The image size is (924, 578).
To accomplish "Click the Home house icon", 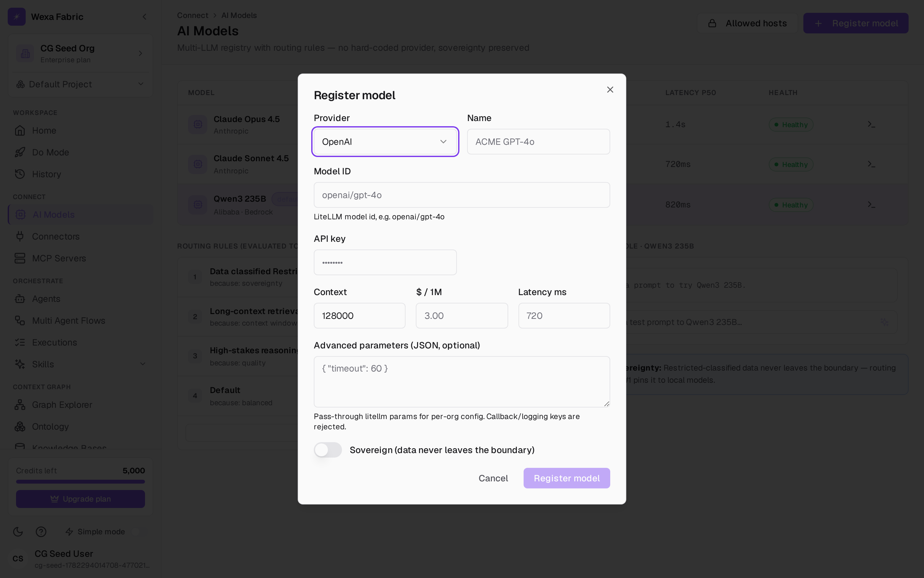I will click(20, 130).
